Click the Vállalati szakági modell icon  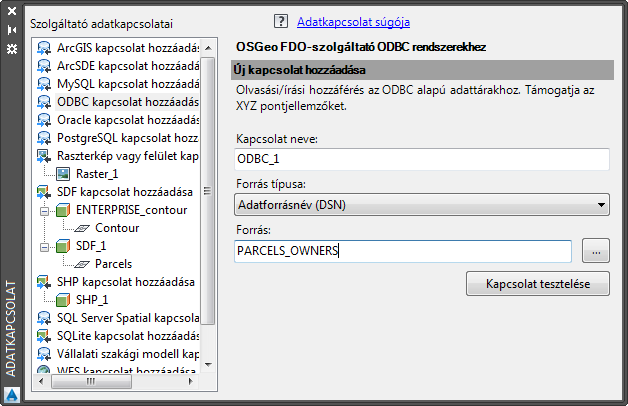(44, 354)
